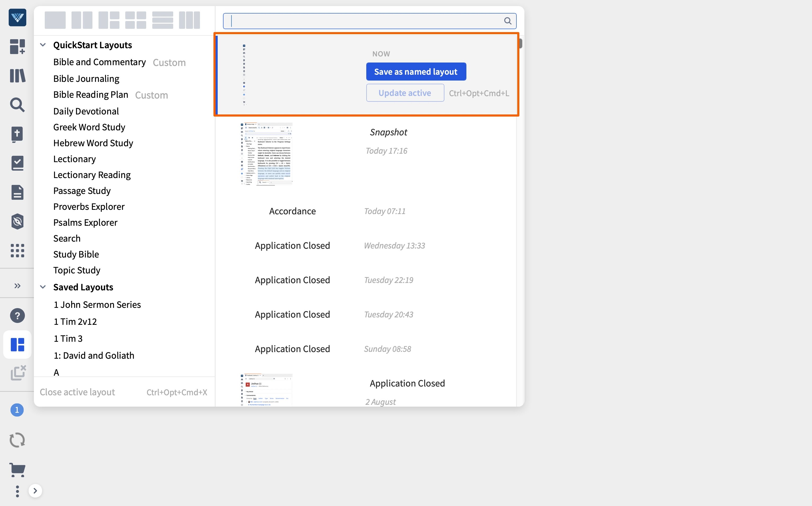Select the Greek Word Study layout

pos(89,127)
